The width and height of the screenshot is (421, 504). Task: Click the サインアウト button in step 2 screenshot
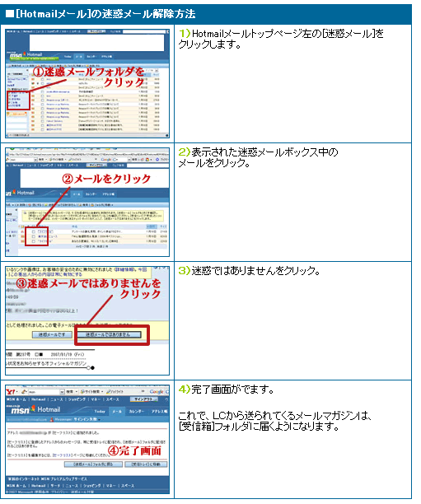coord(96,165)
